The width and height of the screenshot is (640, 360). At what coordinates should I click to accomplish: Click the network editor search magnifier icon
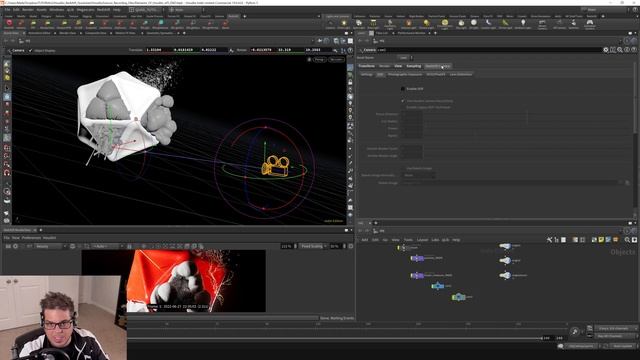(627, 240)
